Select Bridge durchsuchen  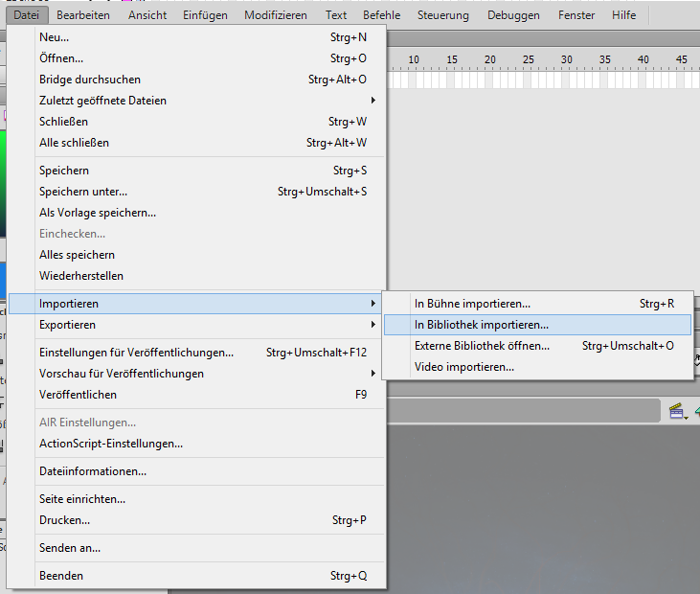(196, 80)
